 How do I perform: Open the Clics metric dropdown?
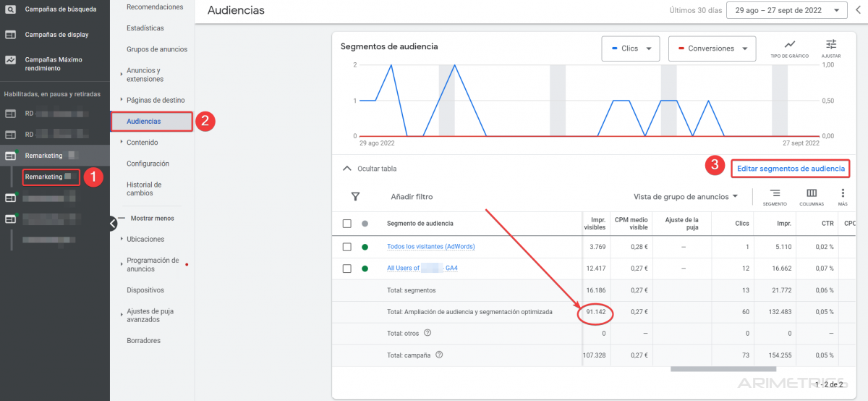pos(630,48)
